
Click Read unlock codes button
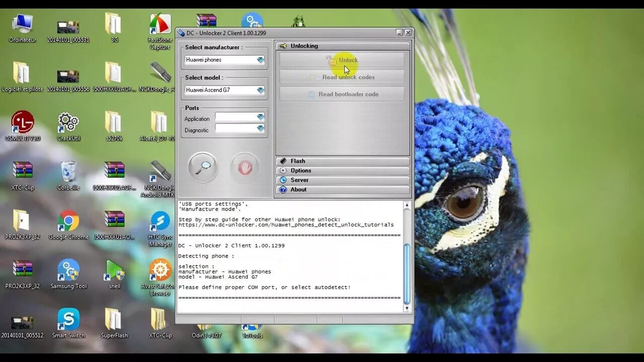(x=342, y=77)
